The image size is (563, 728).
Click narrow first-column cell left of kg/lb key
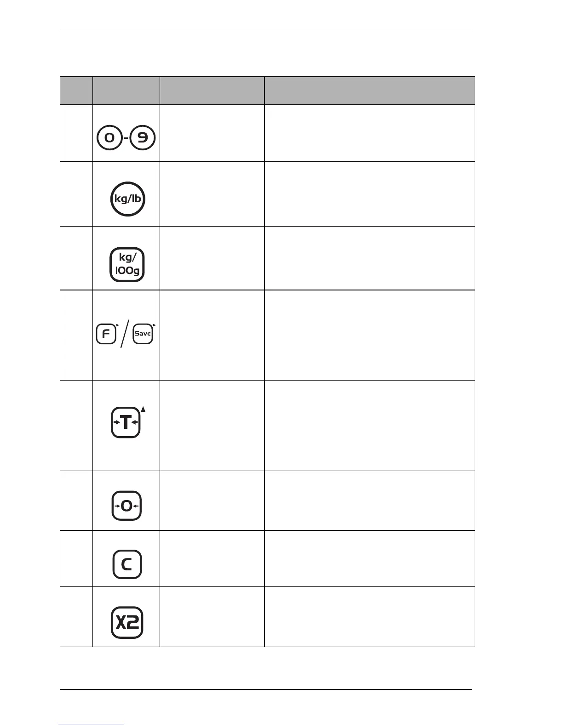coord(76,193)
